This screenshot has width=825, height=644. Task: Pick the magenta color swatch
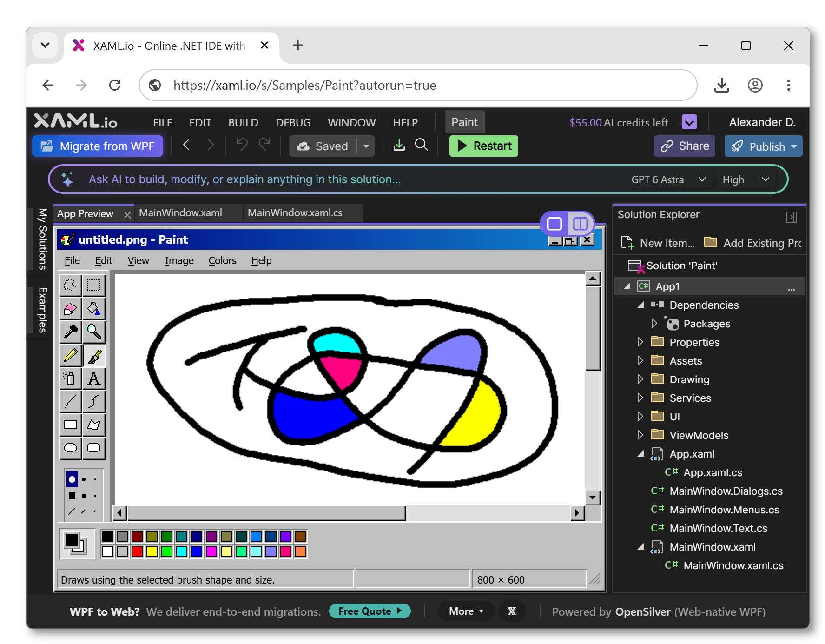pos(211,551)
